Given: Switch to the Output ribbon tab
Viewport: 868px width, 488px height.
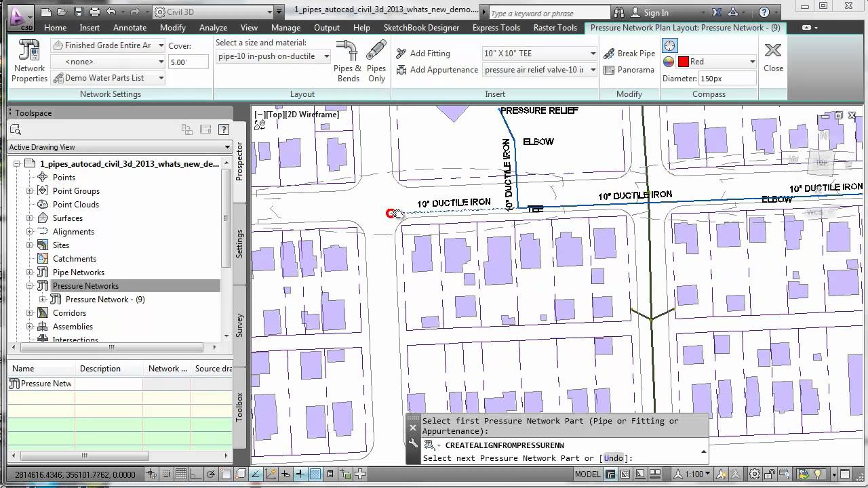Looking at the screenshot, I should tap(327, 28).
